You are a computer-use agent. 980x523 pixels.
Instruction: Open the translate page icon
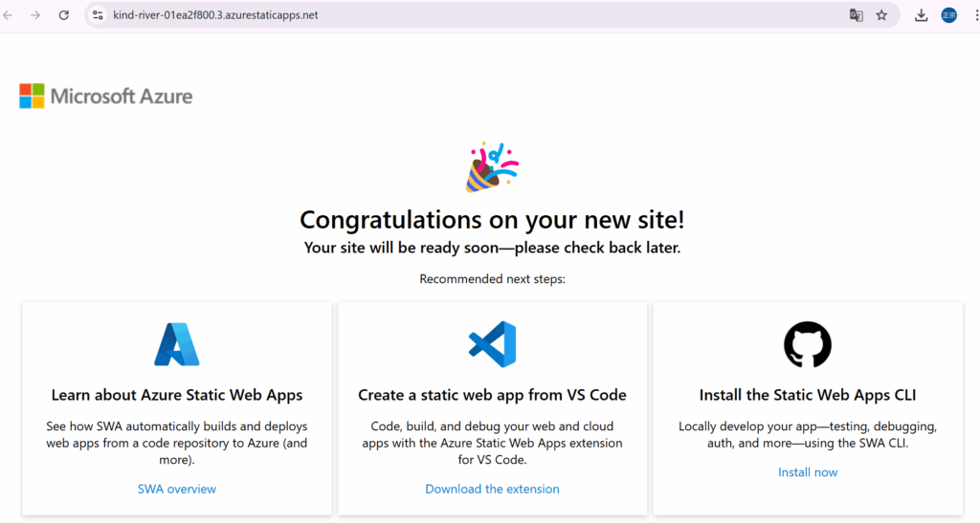tap(857, 15)
